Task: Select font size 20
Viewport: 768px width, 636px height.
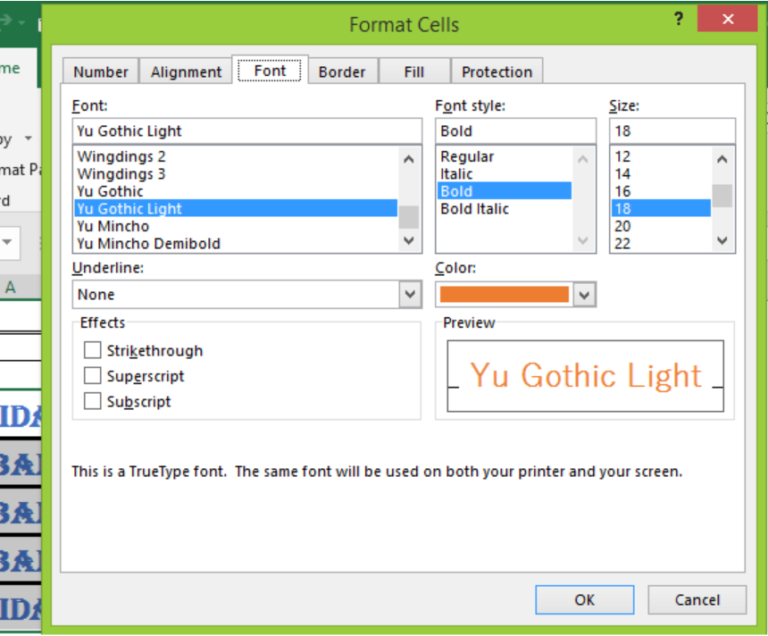Action: click(x=623, y=226)
